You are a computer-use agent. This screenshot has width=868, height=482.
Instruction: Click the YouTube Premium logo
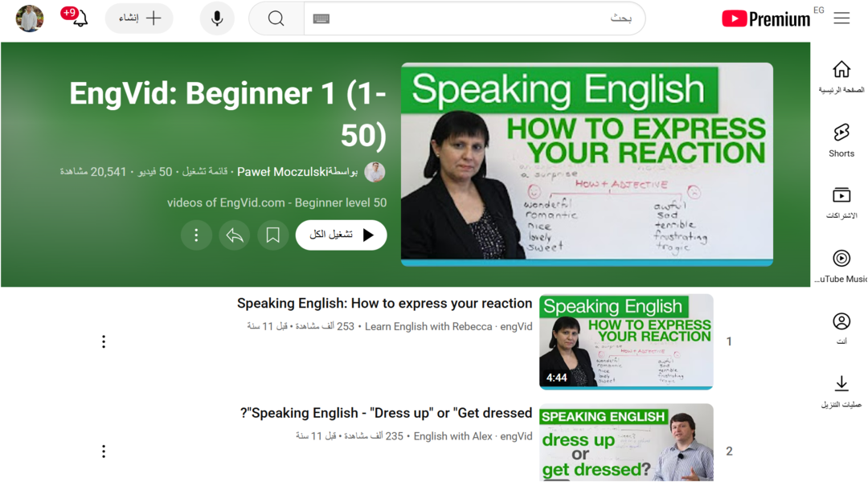766,18
